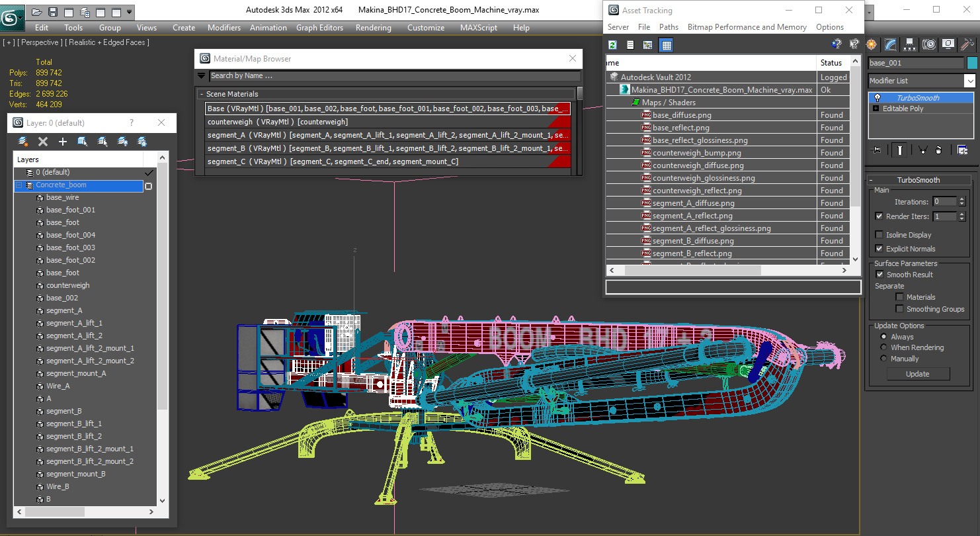The width and height of the screenshot is (980, 536).
Task: Click the table view icon in Asset Tracking
Action: [666, 45]
